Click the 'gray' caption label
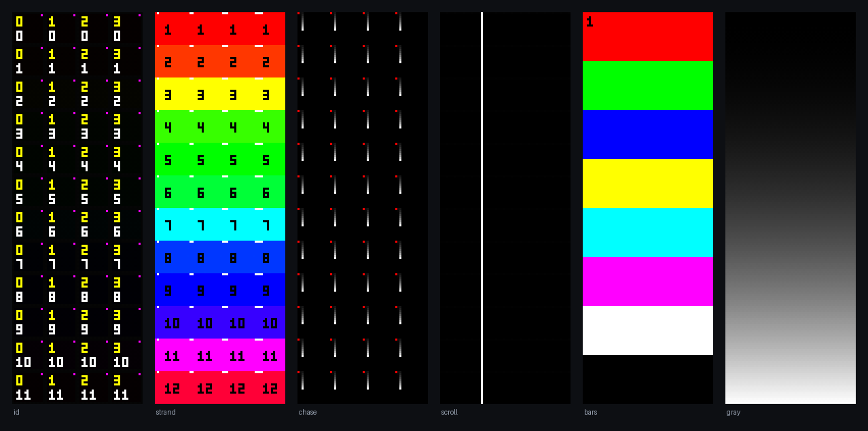 click(x=734, y=413)
